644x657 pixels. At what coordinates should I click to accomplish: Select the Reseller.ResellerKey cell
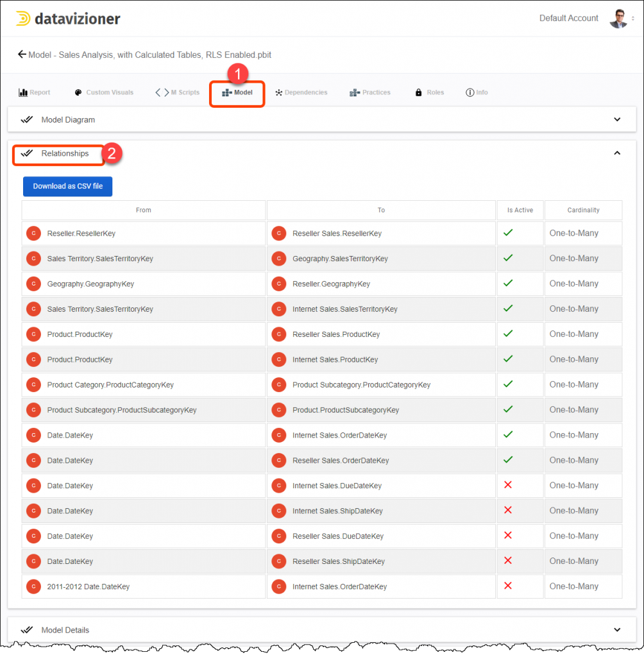point(143,234)
